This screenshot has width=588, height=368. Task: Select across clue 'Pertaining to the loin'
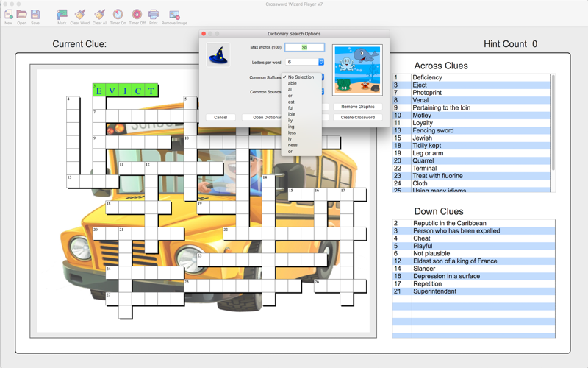[x=471, y=107]
